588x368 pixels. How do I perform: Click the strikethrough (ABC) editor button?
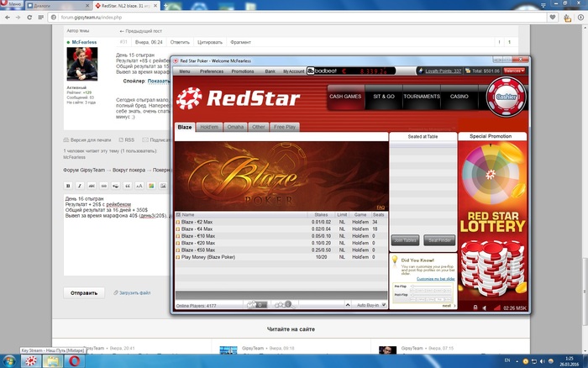pos(92,186)
